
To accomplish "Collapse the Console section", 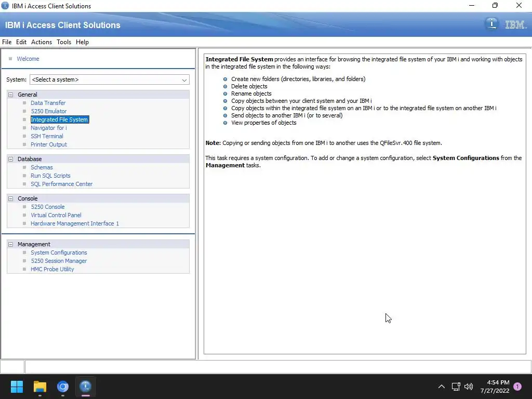I will [x=11, y=198].
